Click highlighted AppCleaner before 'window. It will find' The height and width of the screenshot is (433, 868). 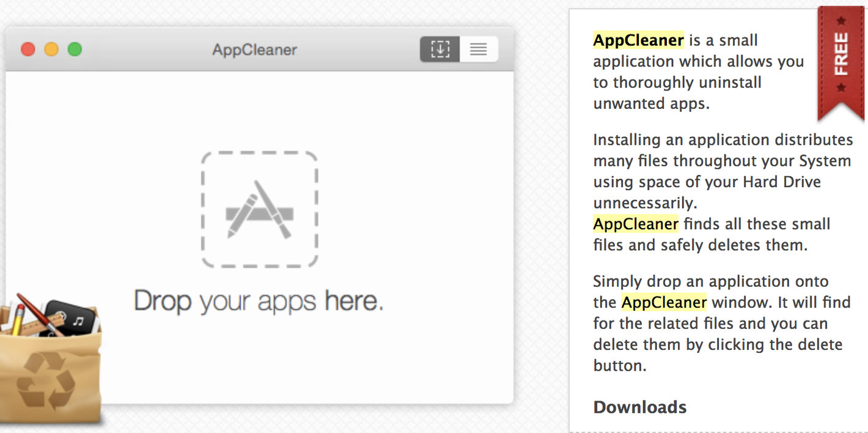(x=664, y=302)
